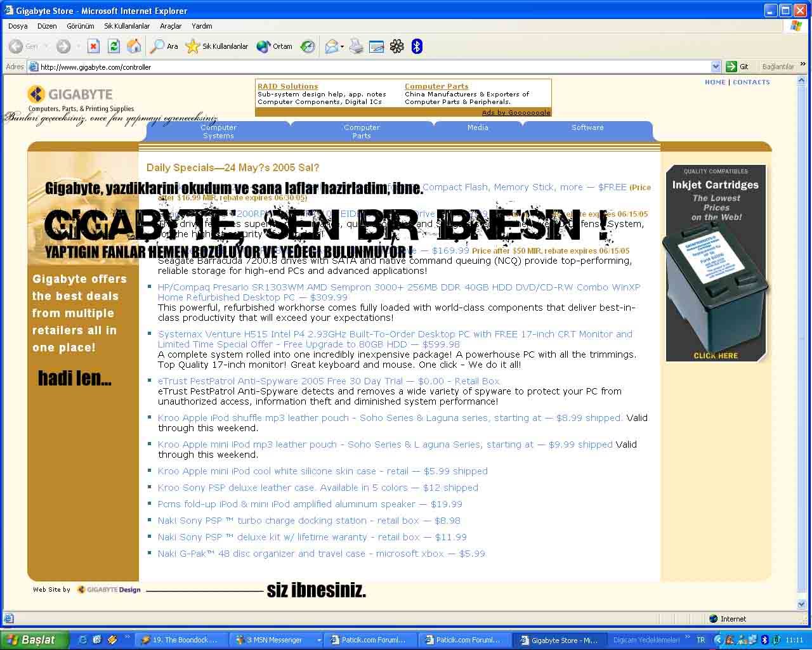812x650 pixels.
Task: Click the Mail envelope toolbar icon
Action: point(331,46)
